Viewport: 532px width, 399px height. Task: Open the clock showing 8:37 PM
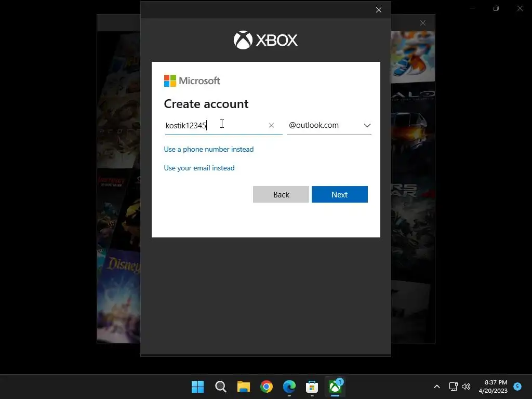tap(493, 387)
